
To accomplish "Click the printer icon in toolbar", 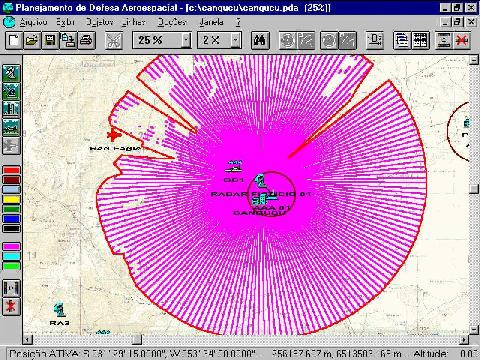I will 86,41.
